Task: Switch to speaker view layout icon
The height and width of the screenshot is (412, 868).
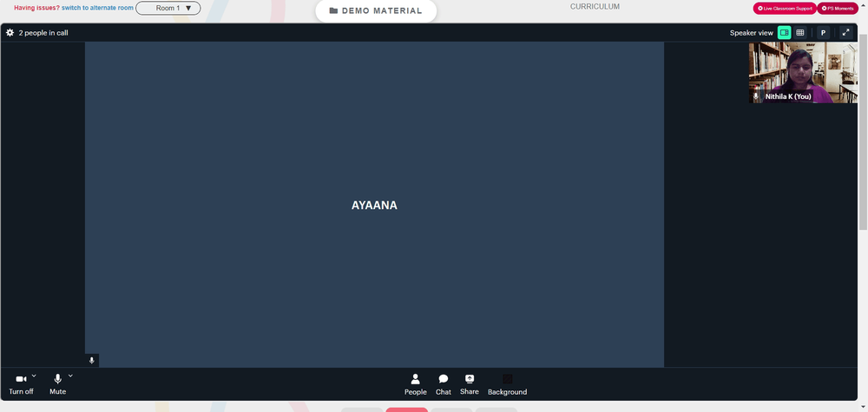Action: coord(784,33)
